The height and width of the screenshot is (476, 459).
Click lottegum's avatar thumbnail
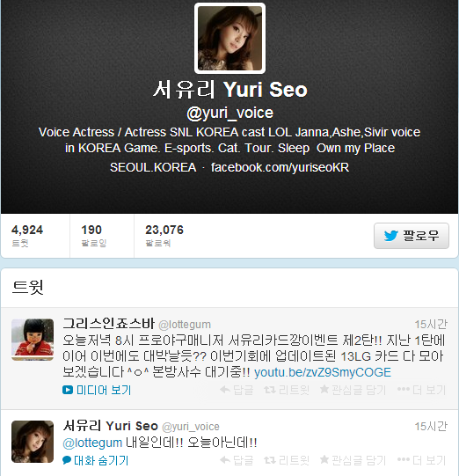[x=33, y=340]
